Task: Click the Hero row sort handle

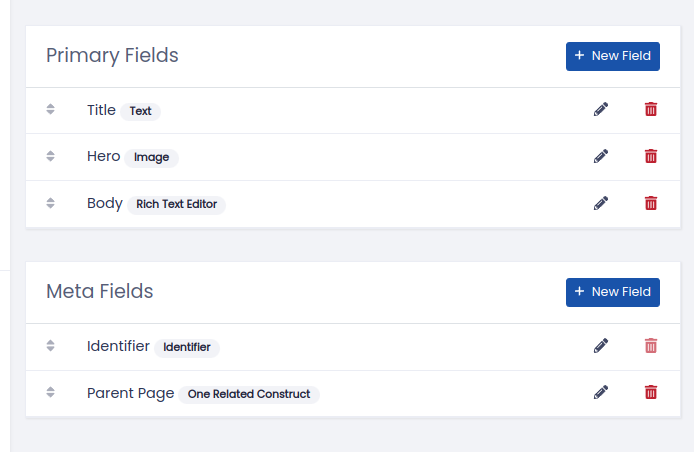Action: pos(50,156)
